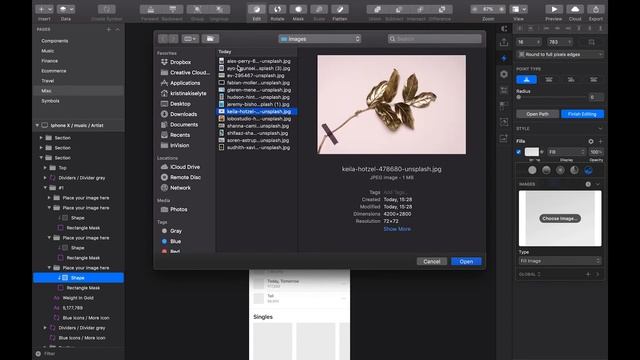The width and height of the screenshot is (640, 360).
Task: Select the Asymmetric point type button
Action: point(593,80)
